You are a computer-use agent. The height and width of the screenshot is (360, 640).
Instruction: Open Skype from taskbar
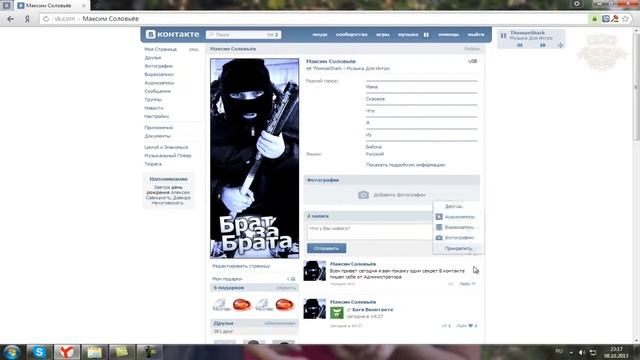coord(39,352)
